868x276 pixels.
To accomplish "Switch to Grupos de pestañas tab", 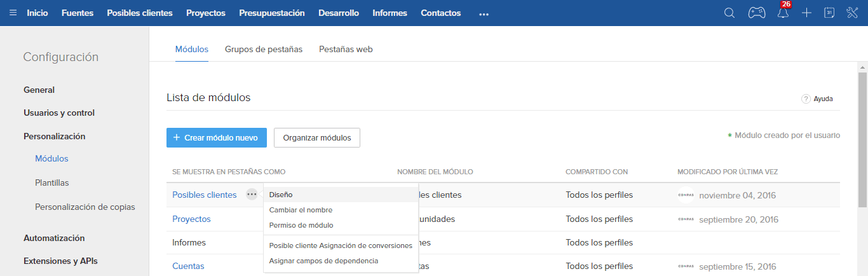I will tap(264, 49).
